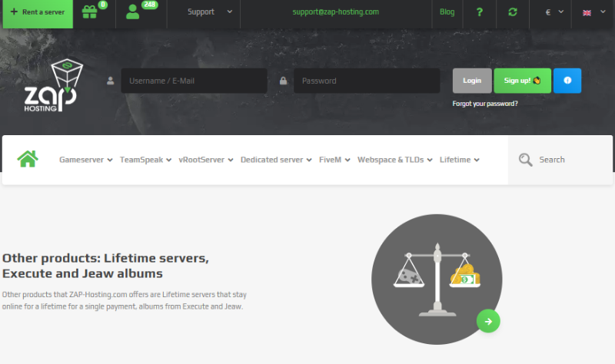Expand the vRootServer menu
The width and height of the screenshot is (615, 364).
coord(206,160)
